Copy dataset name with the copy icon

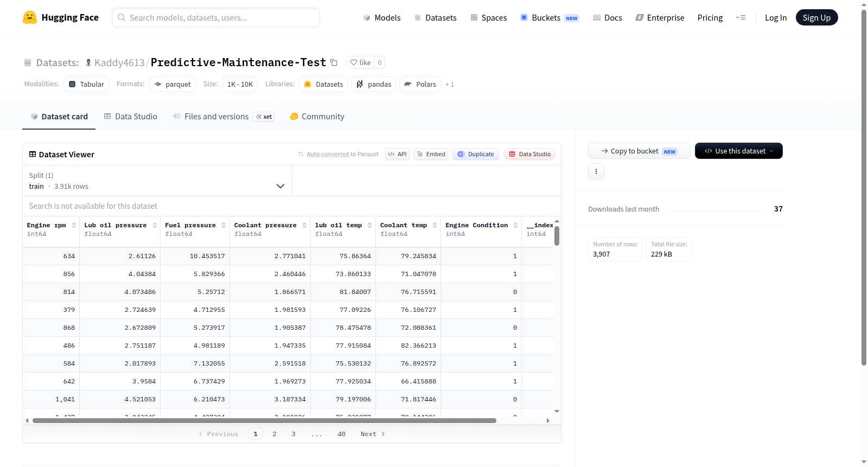click(x=334, y=62)
